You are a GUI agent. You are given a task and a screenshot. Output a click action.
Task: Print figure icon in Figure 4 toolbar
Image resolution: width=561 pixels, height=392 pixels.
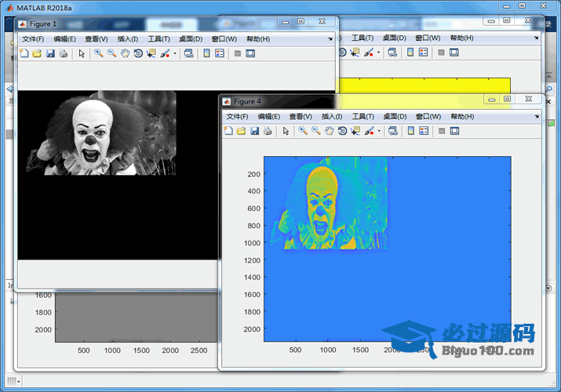[268, 131]
